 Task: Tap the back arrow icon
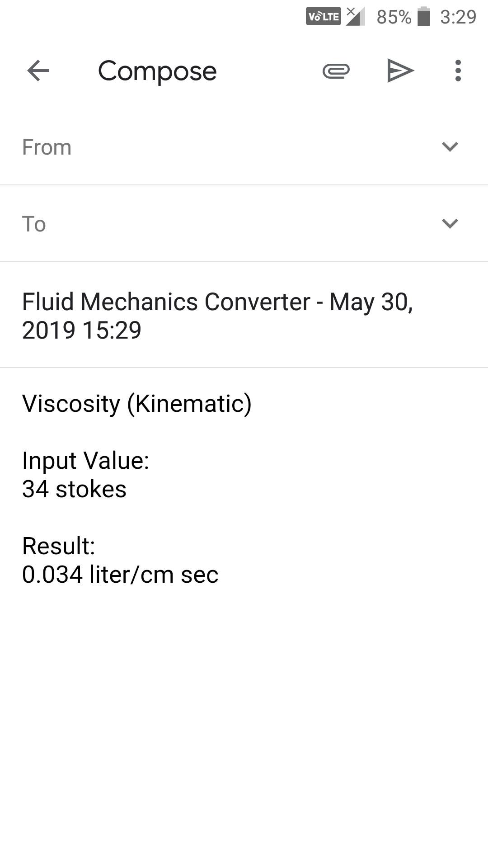pyautogui.click(x=38, y=71)
